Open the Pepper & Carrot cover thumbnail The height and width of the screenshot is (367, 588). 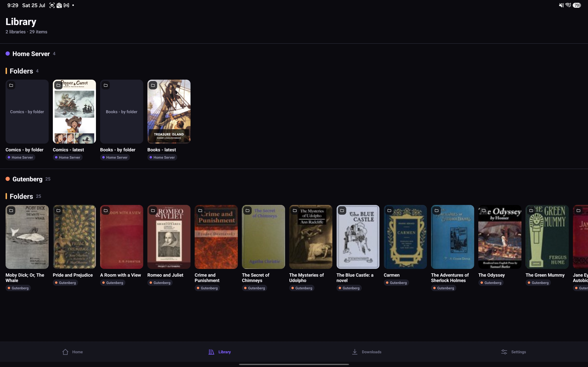coord(74,111)
